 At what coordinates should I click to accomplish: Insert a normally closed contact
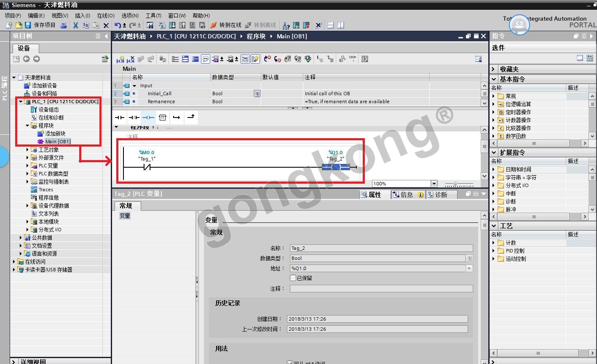pyautogui.click(x=134, y=117)
